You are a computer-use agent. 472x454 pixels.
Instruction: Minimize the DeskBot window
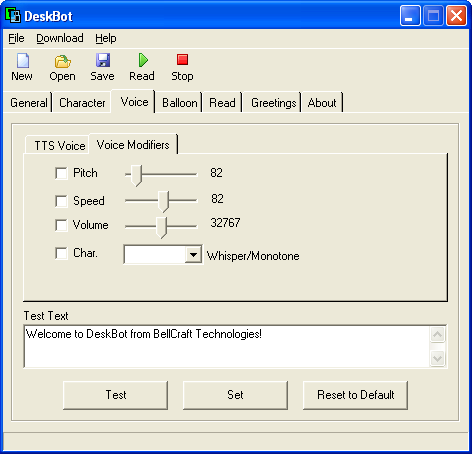pyautogui.click(x=410, y=15)
